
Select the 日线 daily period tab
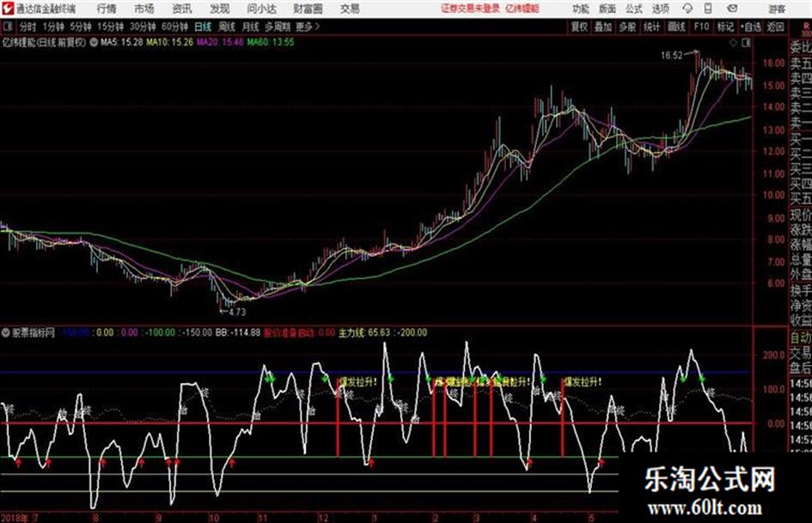click(x=203, y=27)
